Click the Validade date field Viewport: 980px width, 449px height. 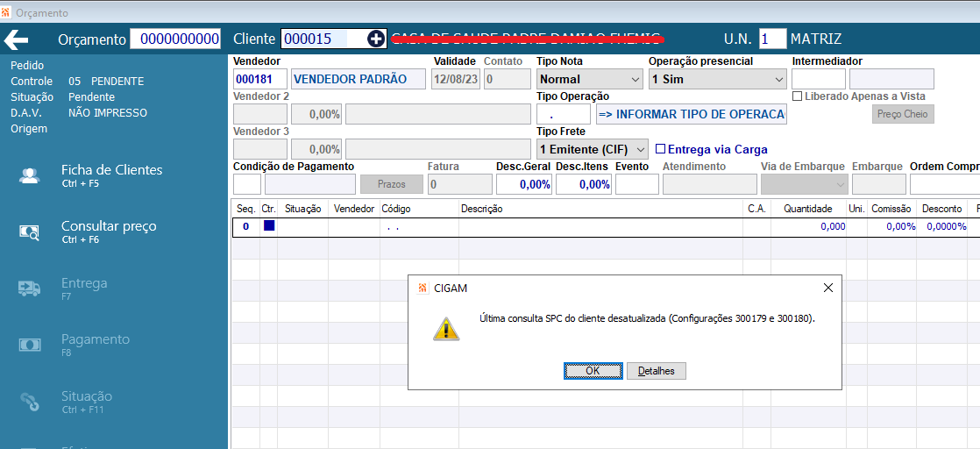click(456, 80)
